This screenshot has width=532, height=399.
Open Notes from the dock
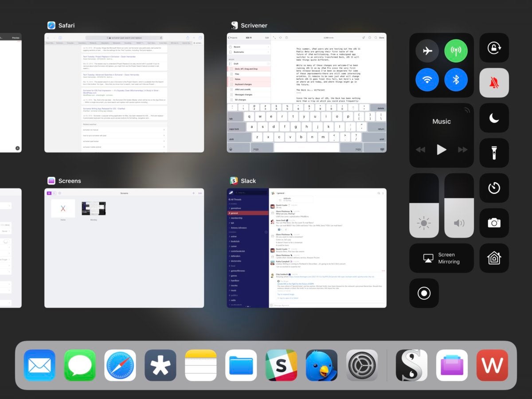(201, 365)
